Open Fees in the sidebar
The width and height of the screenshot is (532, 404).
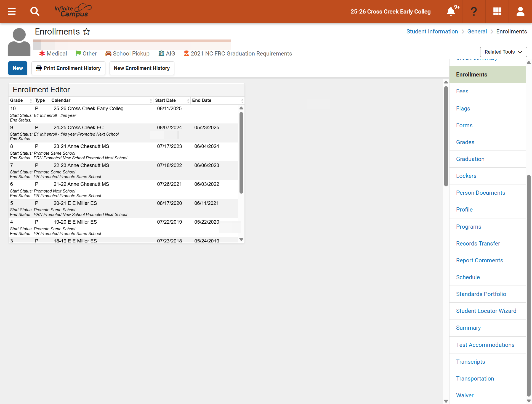pyautogui.click(x=488, y=91)
